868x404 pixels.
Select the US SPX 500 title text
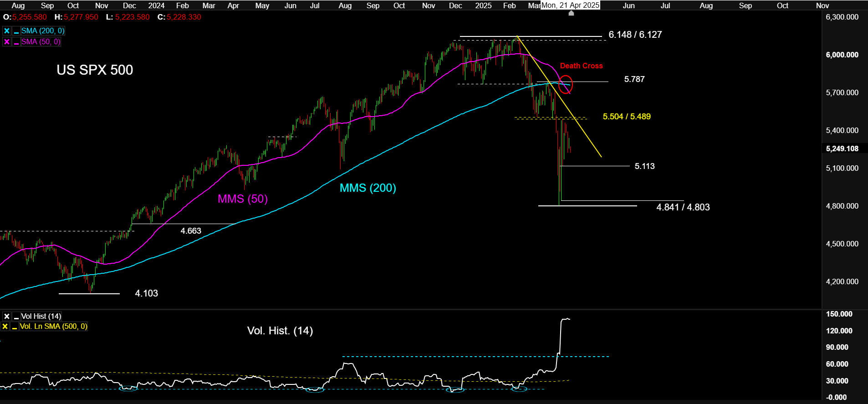click(95, 70)
